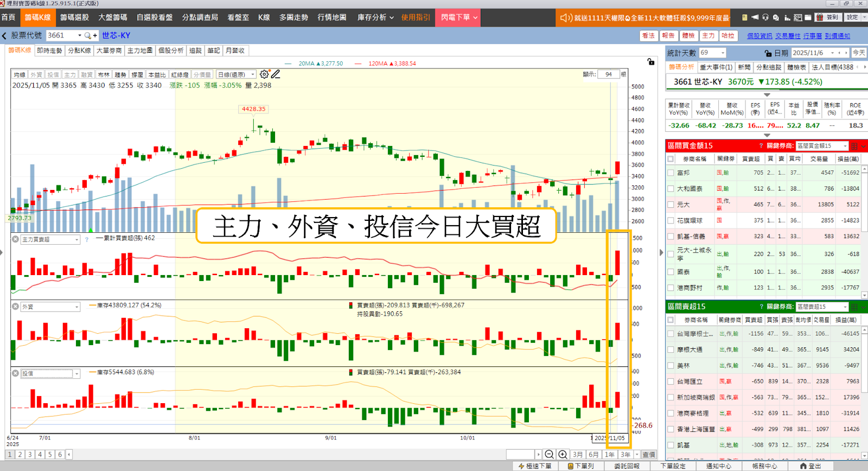This screenshot has width=868, height=471.
Task: Check the 美林 broker checkbox
Action: (x=671, y=366)
